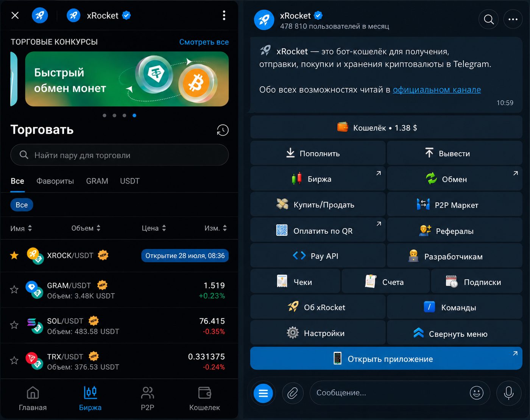Open the chat more options ellipsis button
530x420 pixels.
coord(513,19)
